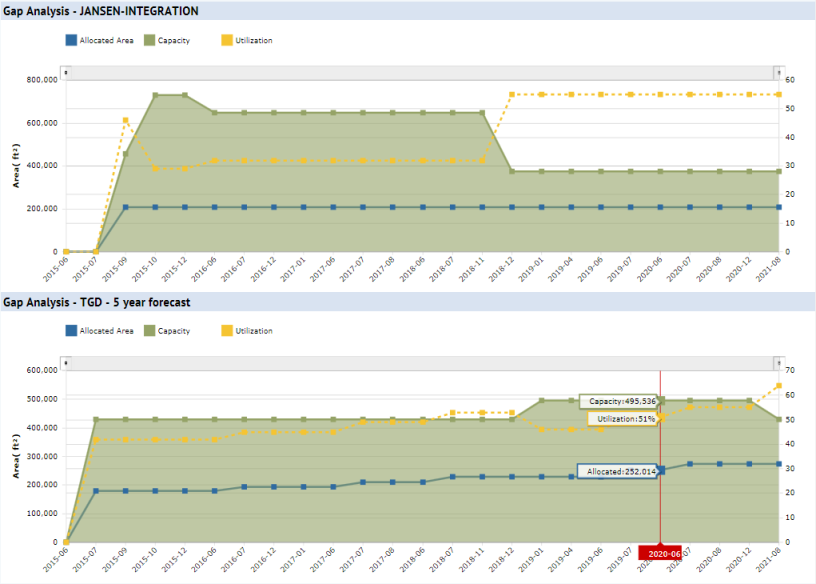Click the 2017-01 x-axis label in TGD forecast chart

[295, 559]
